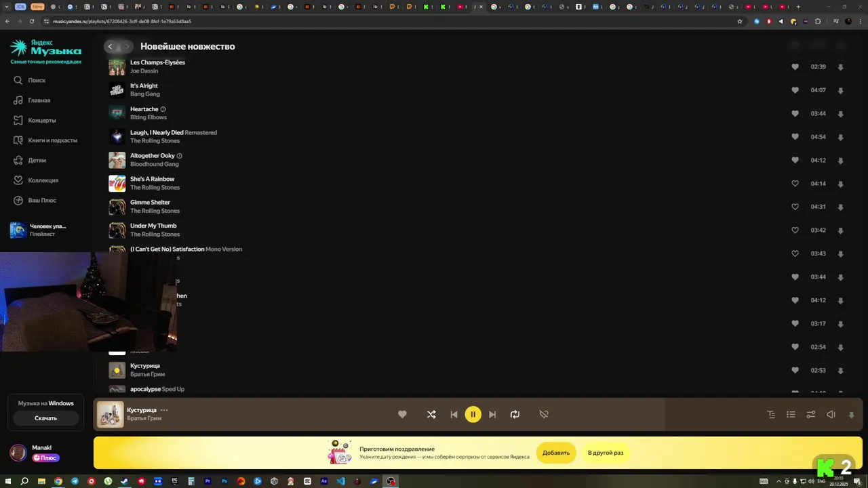The height and width of the screenshot is (488, 868).
Task: Download the playing track from player bar
Action: tap(852, 415)
